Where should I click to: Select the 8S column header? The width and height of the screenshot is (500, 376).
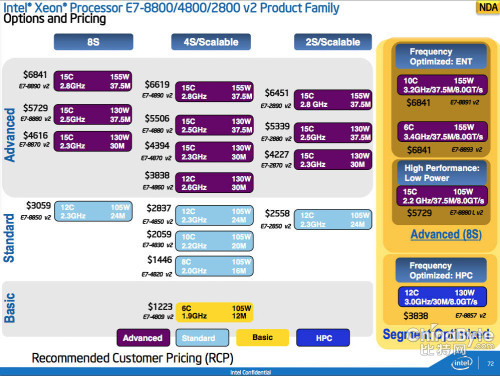tap(93, 42)
